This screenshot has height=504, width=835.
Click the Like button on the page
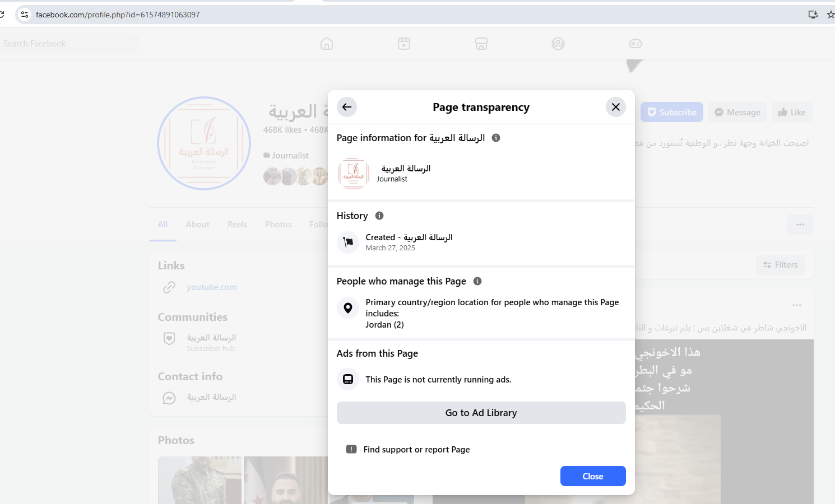(792, 112)
